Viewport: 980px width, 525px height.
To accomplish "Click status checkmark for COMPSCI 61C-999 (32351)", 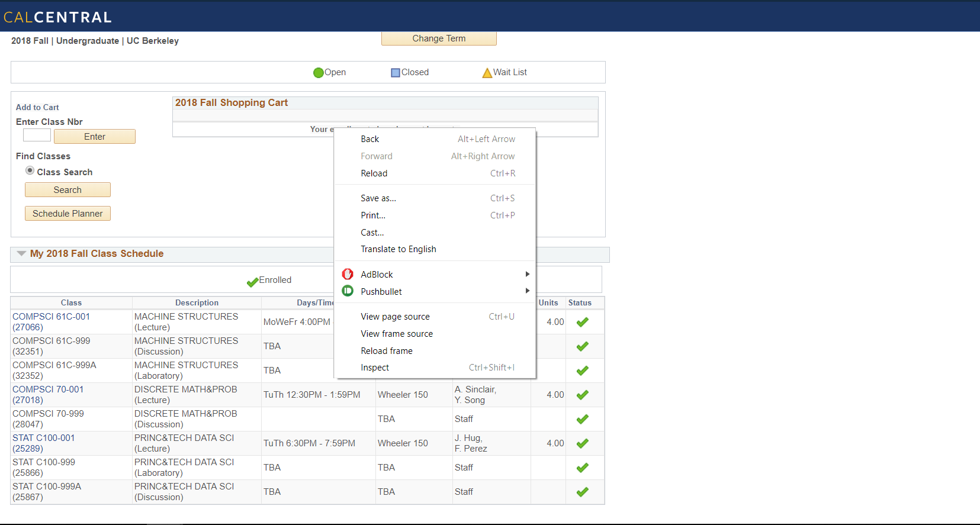I will tap(583, 346).
